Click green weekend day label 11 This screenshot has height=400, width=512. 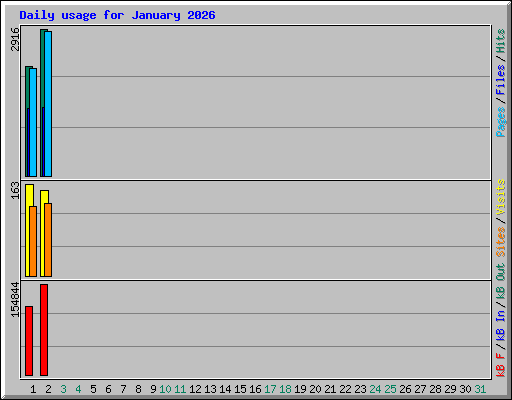pos(180,389)
